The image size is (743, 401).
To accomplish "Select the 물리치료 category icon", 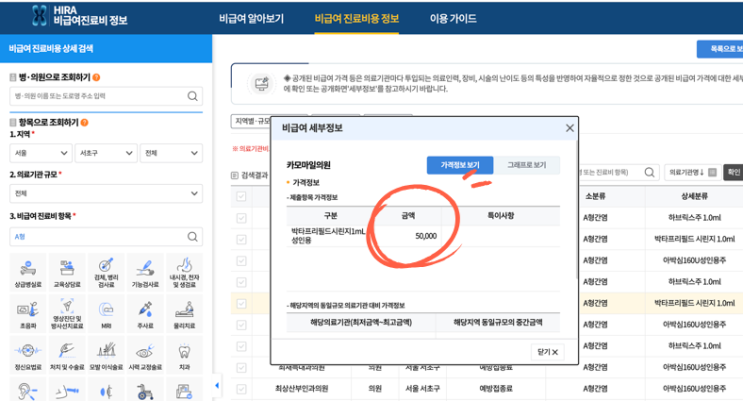I will (184, 313).
